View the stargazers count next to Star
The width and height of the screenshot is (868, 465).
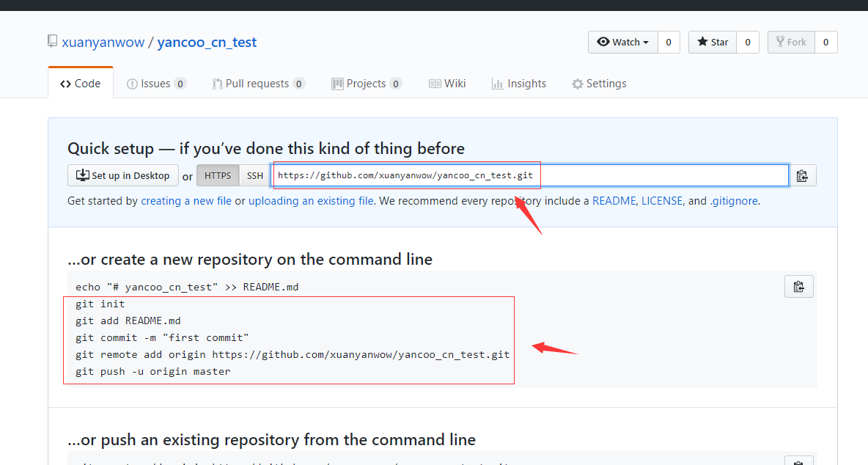(x=748, y=42)
